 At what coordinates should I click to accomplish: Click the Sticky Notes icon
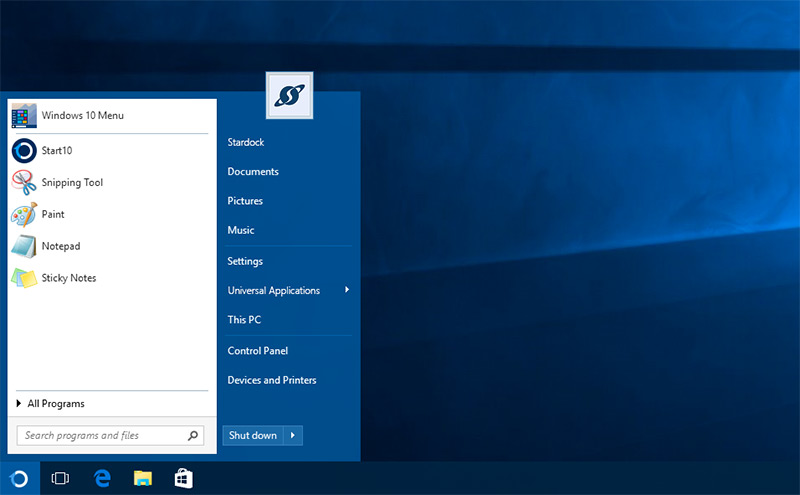coord(24,278)
